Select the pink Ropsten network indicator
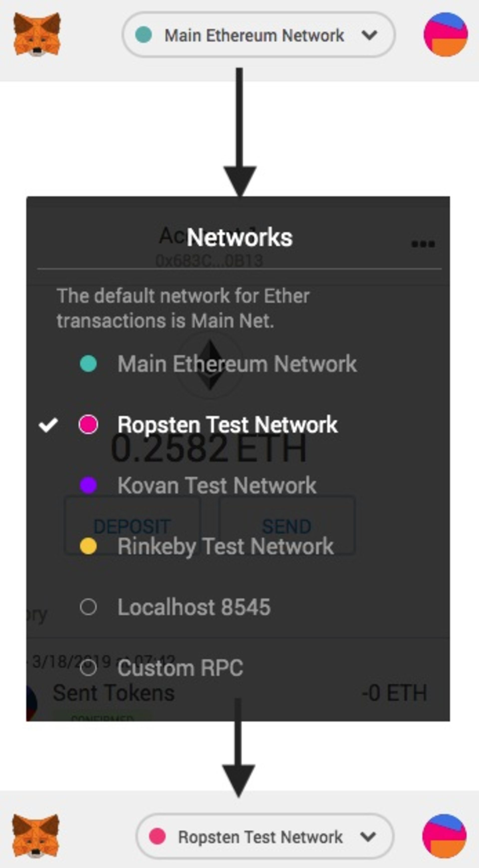 (x=88, y=425)
